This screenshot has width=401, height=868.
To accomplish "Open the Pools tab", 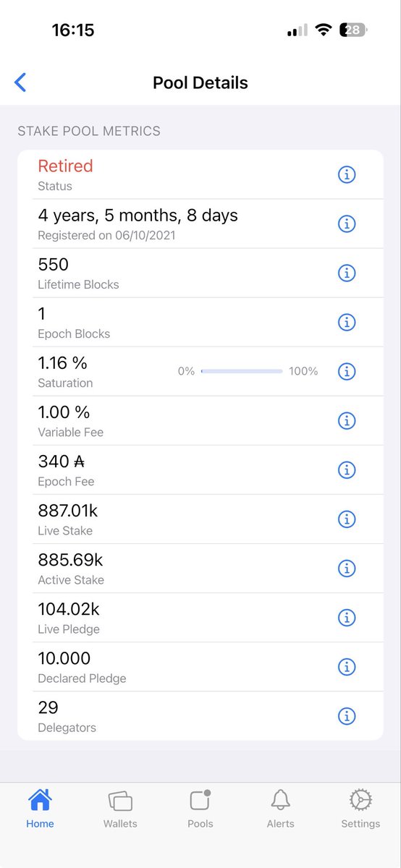I will click(200, 809).
